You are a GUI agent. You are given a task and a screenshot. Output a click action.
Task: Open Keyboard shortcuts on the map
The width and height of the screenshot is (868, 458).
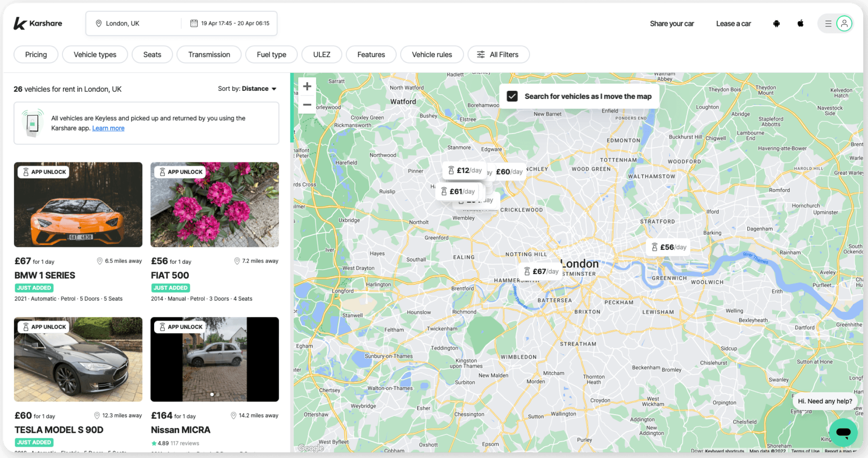tap(724, 451)
